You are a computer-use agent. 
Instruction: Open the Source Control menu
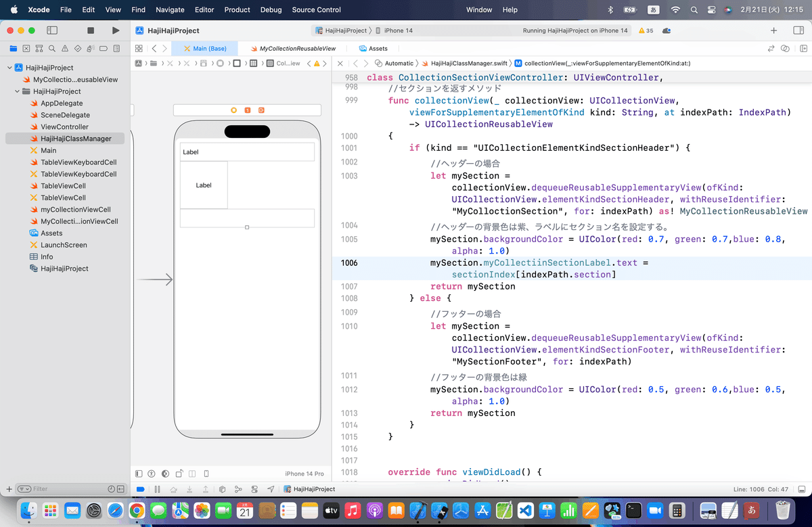tap(317, 9)
